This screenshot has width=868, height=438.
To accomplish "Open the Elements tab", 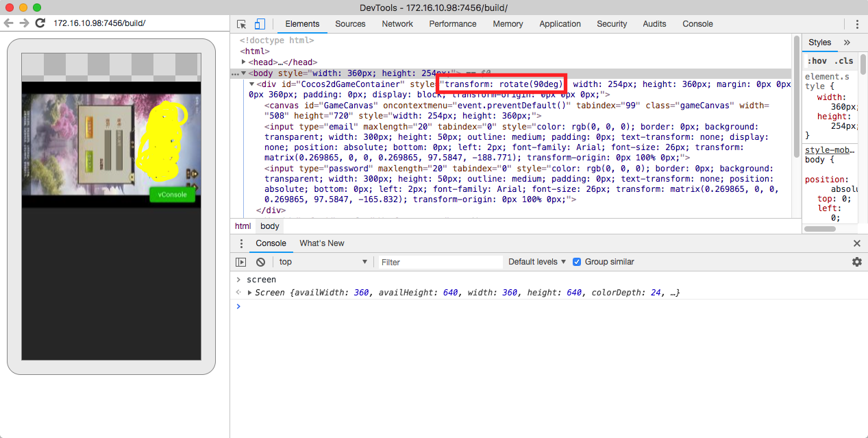I will [x=302, y=24].
